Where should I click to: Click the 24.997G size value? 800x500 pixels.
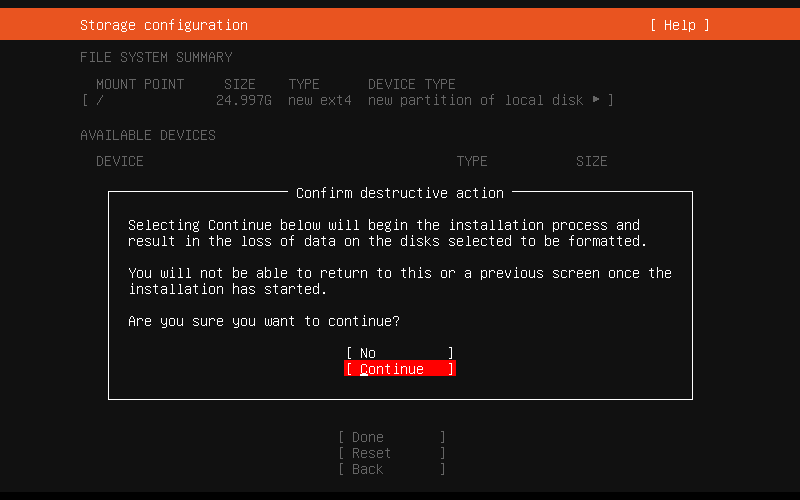243,100
